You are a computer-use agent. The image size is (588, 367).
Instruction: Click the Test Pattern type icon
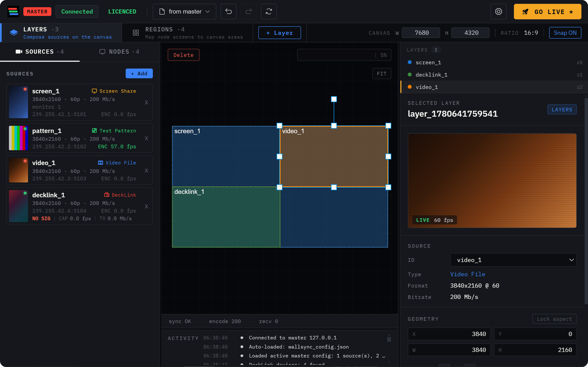pos(94,131)
